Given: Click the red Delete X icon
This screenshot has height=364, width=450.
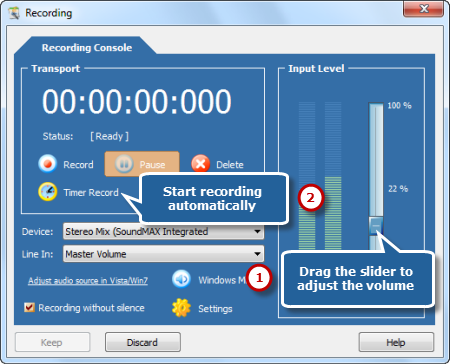Looking at the screenshot, I should tap(200, 164).
